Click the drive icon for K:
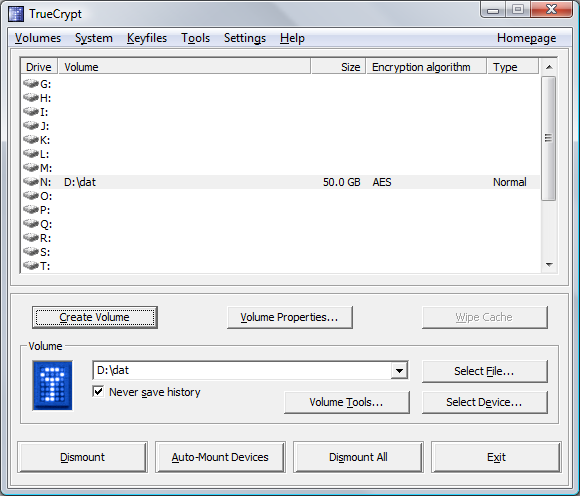The width and height of the screenshot is (580, 496). pos(31,140)
